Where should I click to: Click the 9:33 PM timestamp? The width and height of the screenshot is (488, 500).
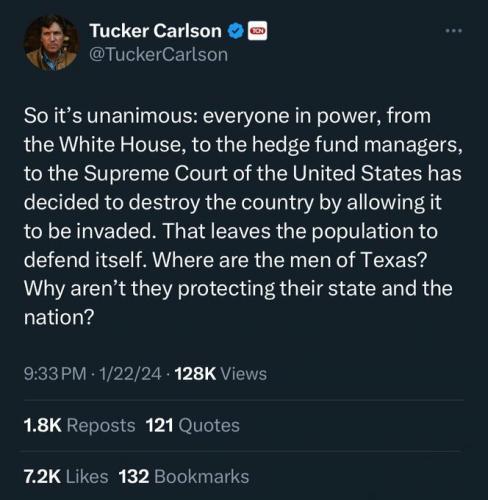pyautogui.click(x=55, y=374)
